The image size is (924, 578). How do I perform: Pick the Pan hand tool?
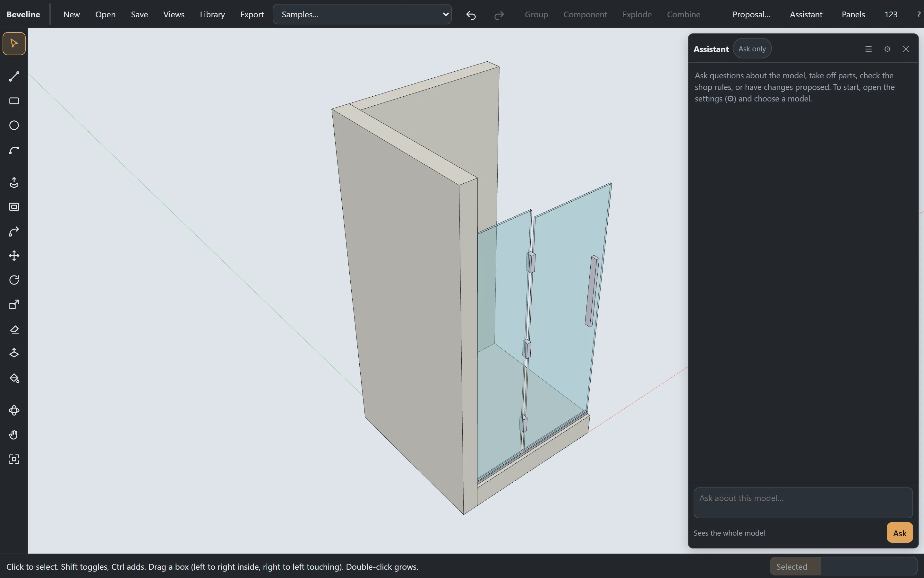click(14, 435)
